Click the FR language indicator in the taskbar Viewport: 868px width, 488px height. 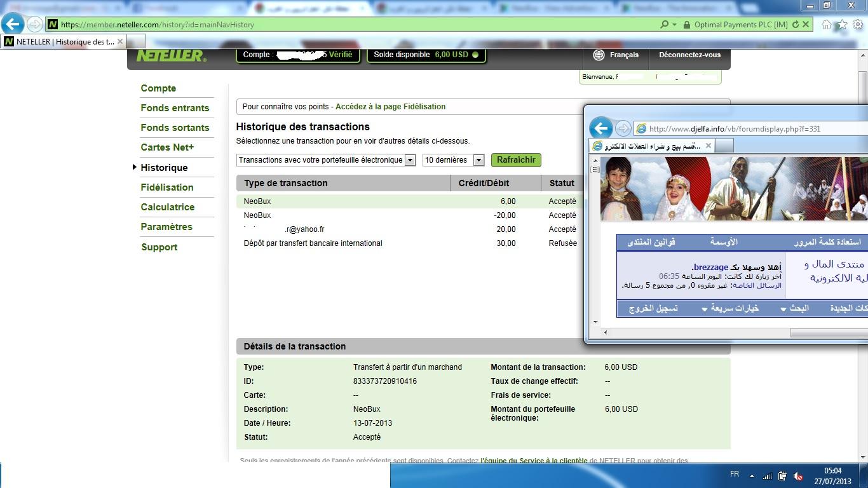735,474
